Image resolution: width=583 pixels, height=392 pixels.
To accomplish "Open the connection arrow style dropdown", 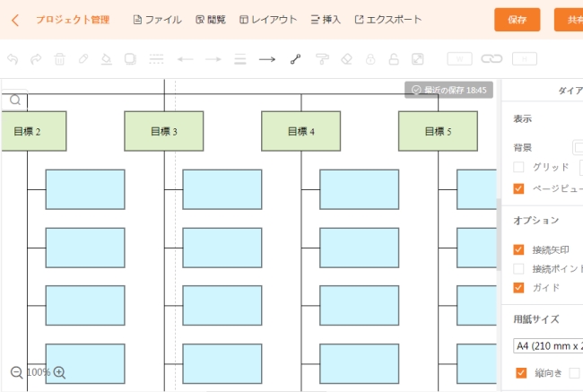I will pyautogui.click(x=266, y=59).
